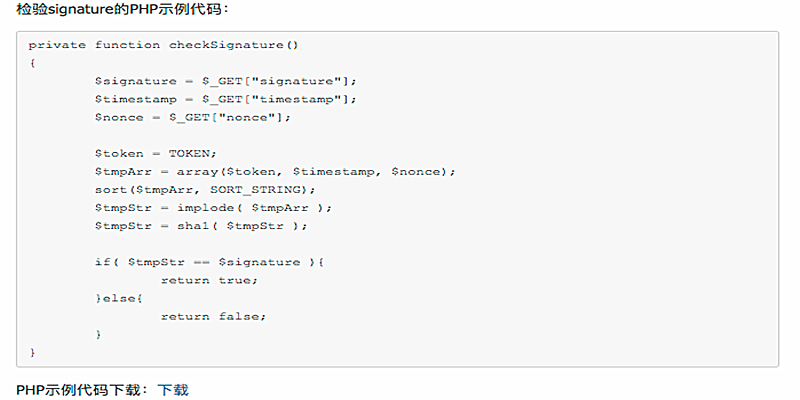Click the $tmpArr = array line
The image size is (800, 400).
275,171
